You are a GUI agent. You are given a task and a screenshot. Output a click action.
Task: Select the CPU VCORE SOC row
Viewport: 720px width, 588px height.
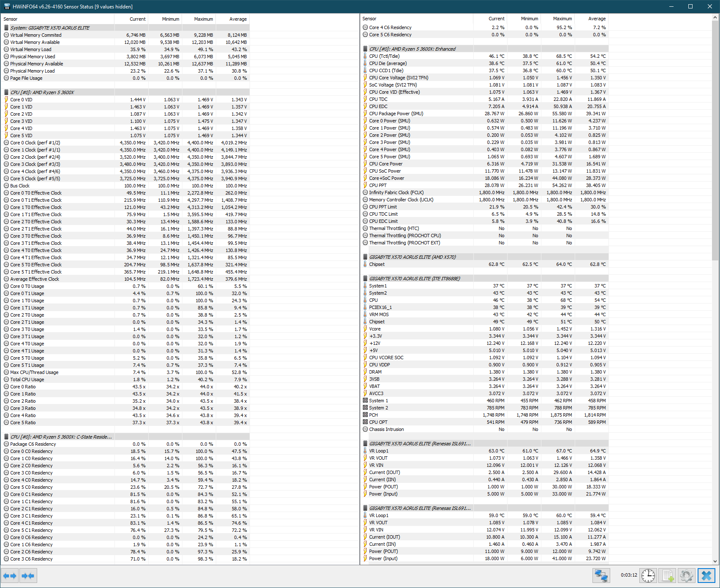(x=485, y=358)
